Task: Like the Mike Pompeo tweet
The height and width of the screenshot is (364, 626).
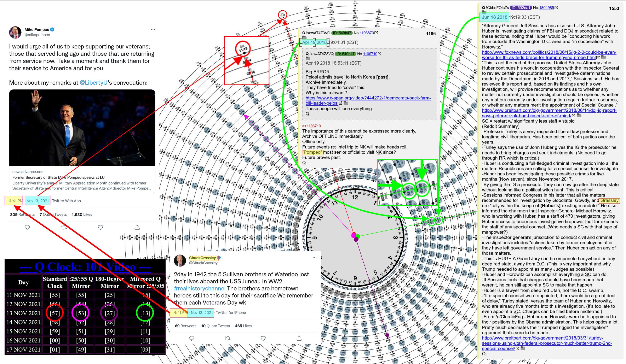Action: (100, 227)
